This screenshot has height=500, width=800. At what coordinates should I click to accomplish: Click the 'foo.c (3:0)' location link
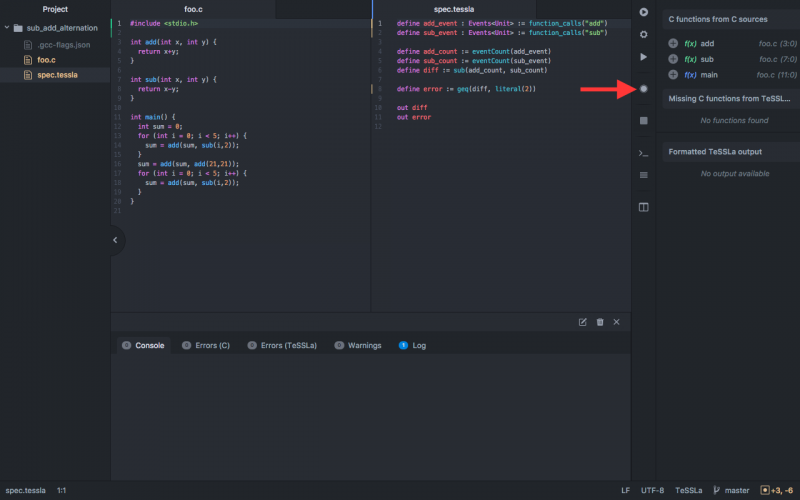(778, 43)
